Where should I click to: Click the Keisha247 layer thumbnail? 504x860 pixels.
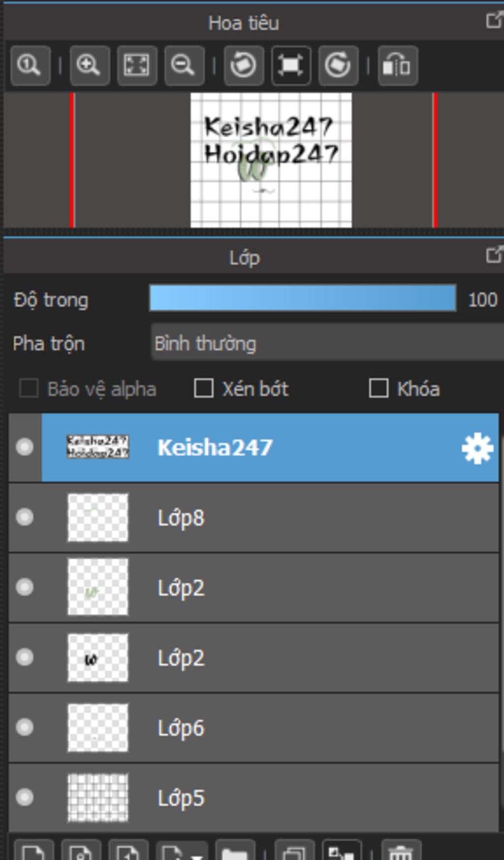coord(98,447)
